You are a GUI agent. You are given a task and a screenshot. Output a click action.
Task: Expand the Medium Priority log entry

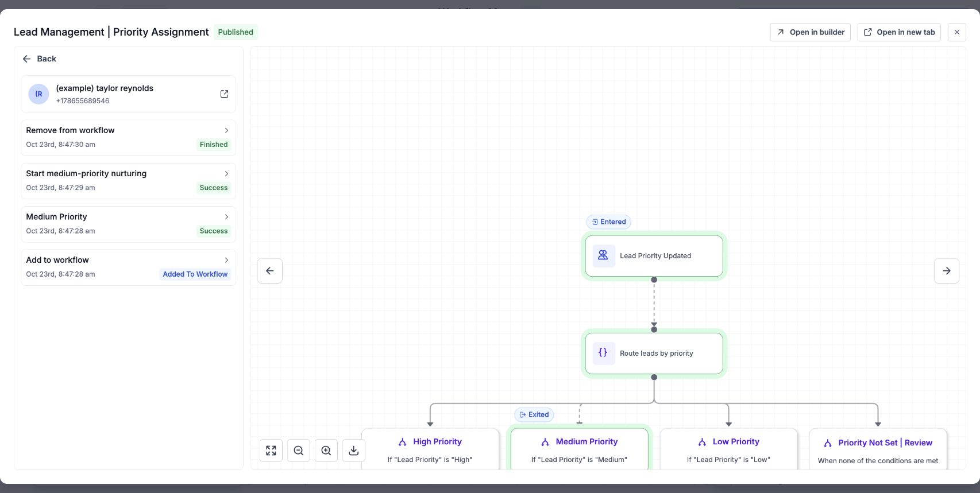point(226,217)
